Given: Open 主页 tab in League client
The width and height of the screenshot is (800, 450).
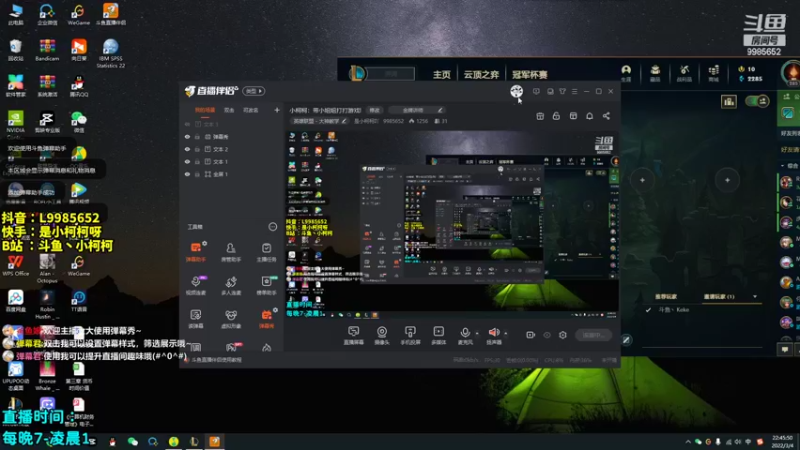Looking at the screenshot, I should click(x=441, y=74).
